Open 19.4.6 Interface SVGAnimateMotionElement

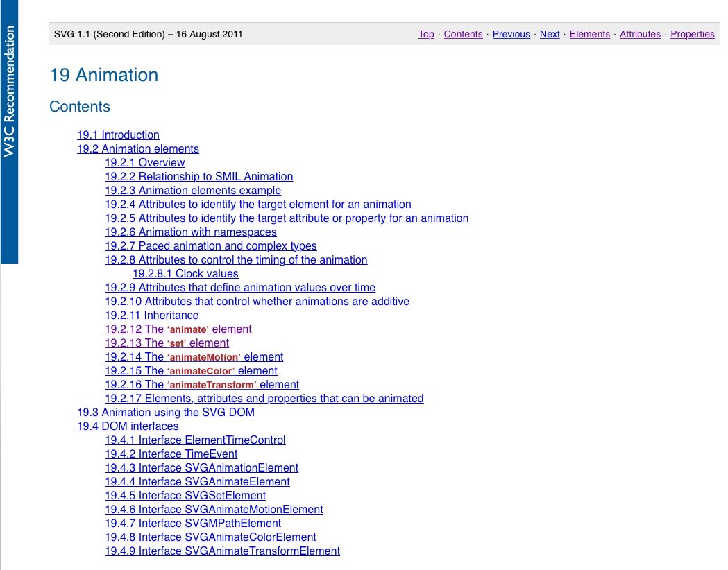pos(214,510)
